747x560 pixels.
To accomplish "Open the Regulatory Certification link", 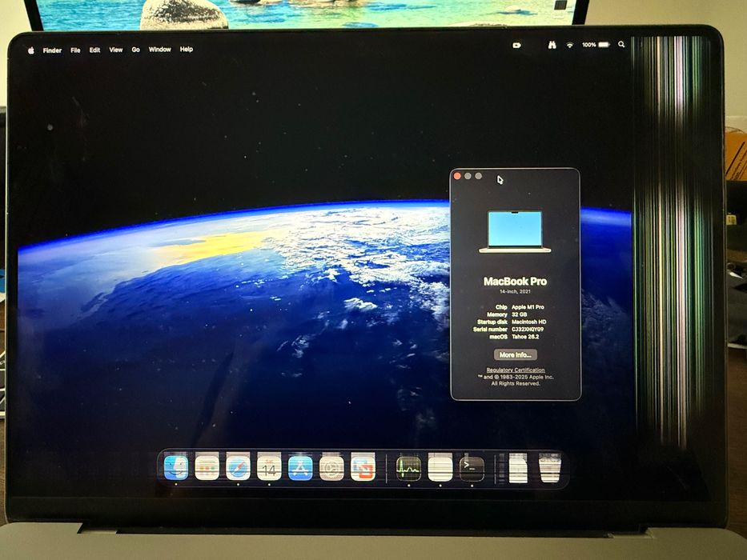I will (516, 370).
